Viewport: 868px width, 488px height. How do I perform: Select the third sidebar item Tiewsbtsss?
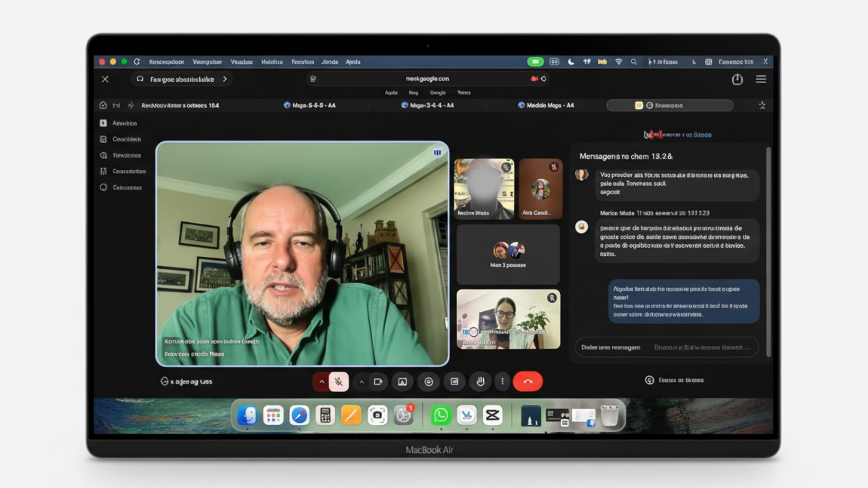click(x=121, y=155)
